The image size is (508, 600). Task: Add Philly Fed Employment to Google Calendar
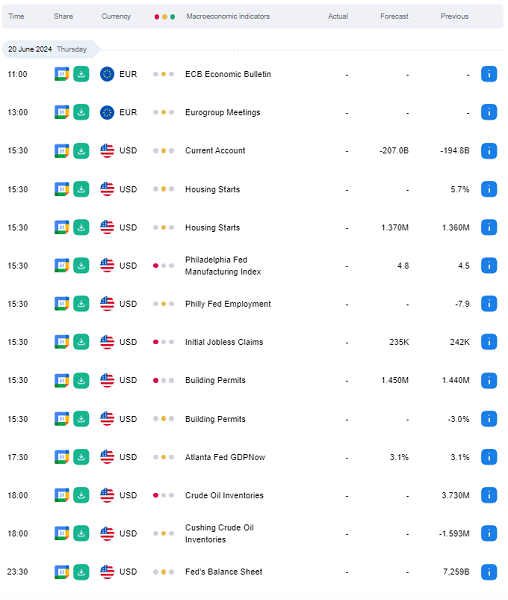[x=62, y=304]
